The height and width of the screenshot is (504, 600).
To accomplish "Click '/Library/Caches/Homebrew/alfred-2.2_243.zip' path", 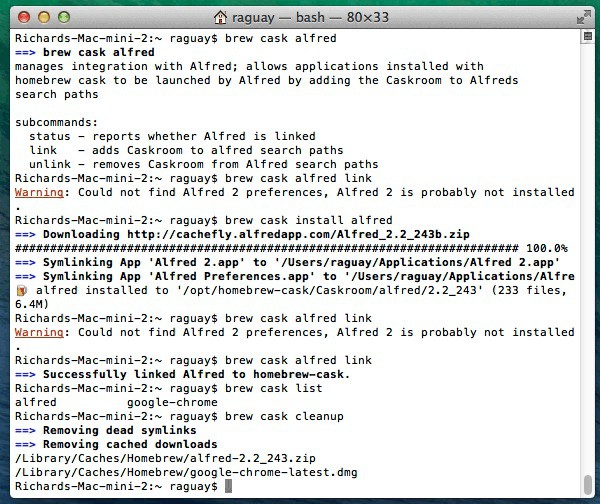I will 165,458.
